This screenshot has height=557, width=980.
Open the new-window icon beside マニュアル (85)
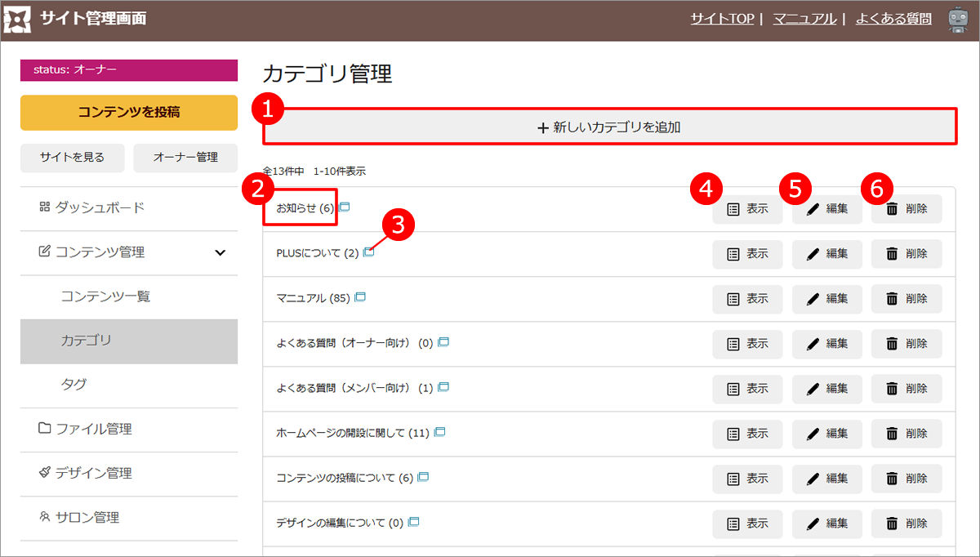[360, 297]
